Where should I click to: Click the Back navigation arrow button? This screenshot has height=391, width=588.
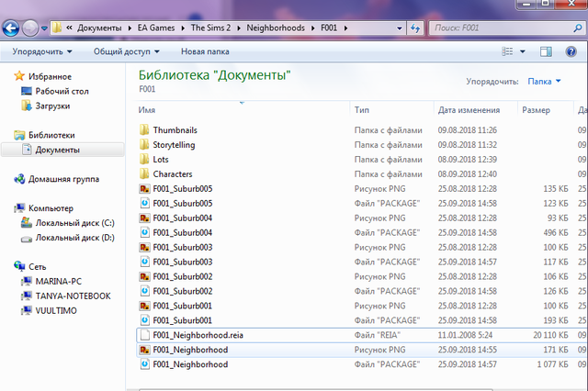[13, 28]
